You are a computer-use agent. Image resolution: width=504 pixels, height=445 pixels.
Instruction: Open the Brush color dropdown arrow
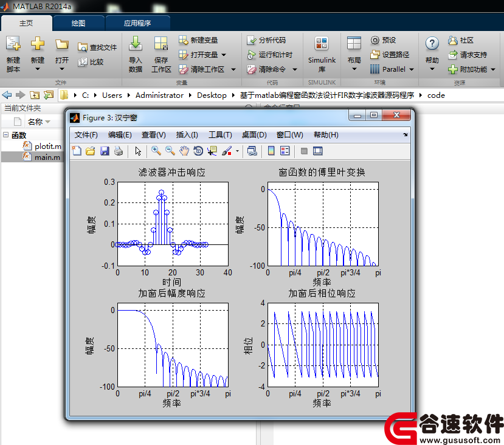(237, 151)
